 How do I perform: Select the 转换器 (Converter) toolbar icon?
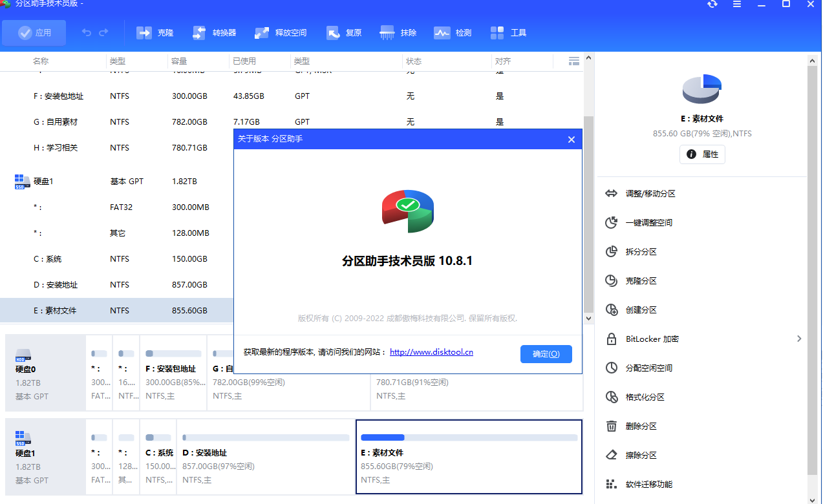point(215,32)
